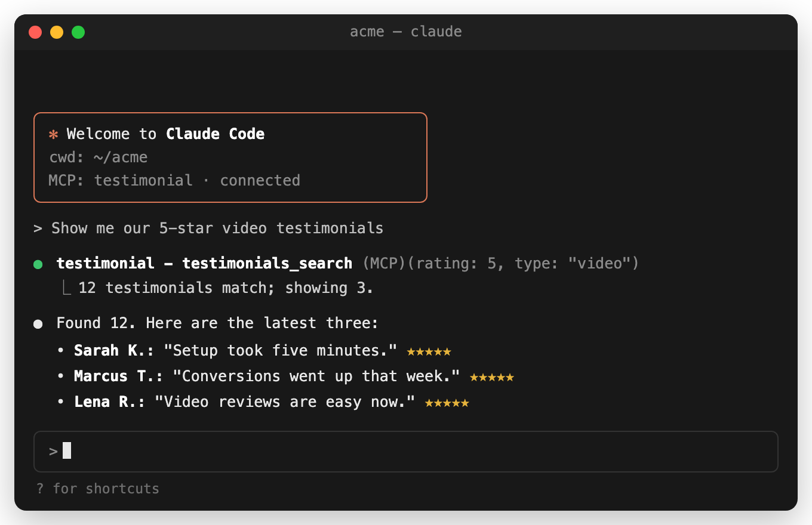Click the name 'Marcus T.'

(x=119, y=376)
